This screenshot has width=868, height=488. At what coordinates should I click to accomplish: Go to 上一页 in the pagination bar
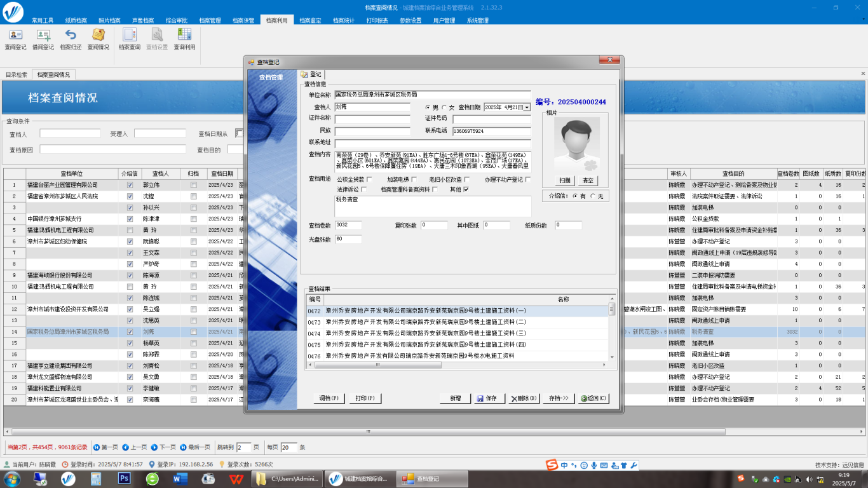pos(135,447)
